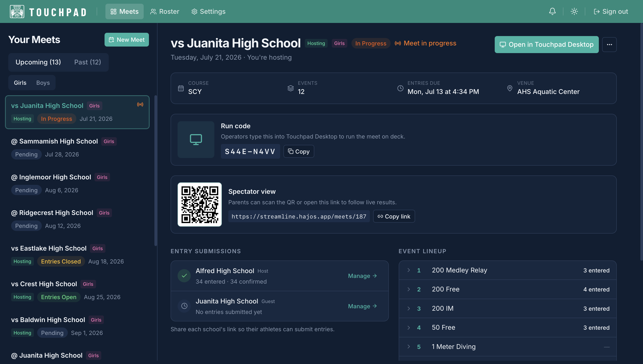Open notifications bell
Screen dimensions: 643x364
click(x=552, y=12)
